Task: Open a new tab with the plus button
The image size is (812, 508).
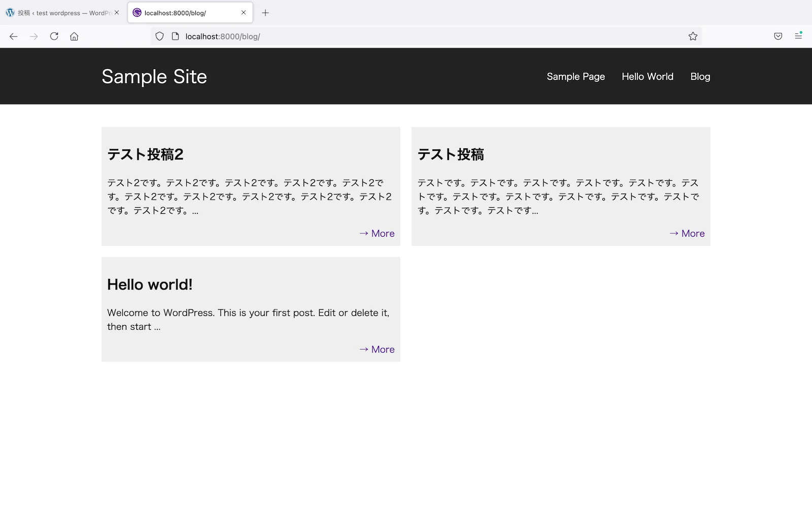Action: (265, 13)
